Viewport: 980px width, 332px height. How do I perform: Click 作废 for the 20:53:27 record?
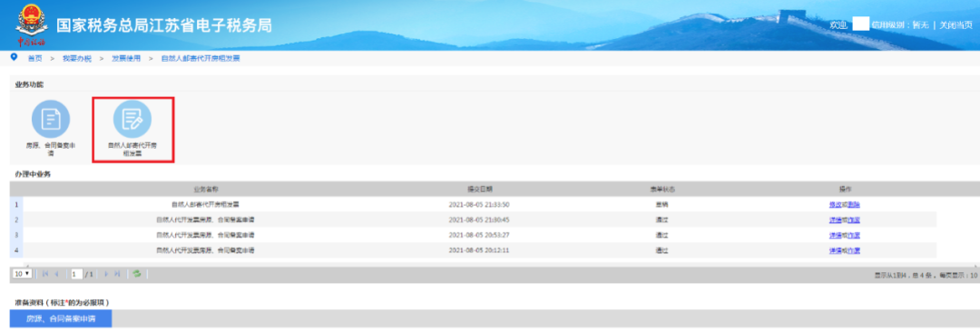point(855,235)
